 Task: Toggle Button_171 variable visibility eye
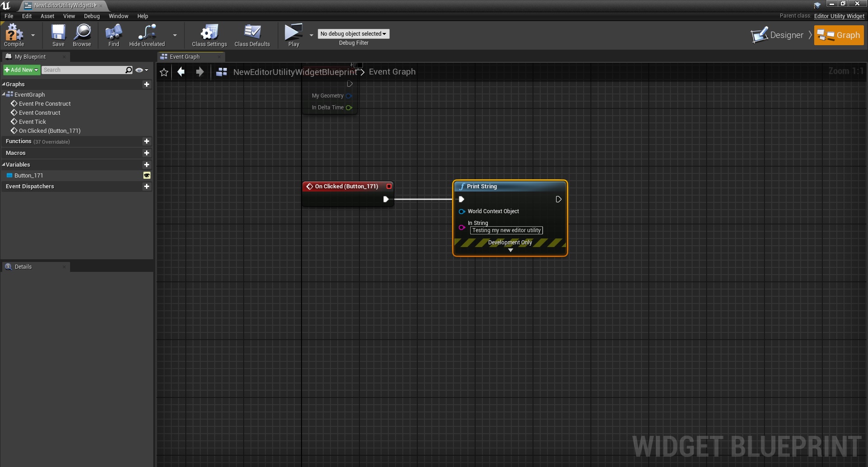tap(147, 176)
